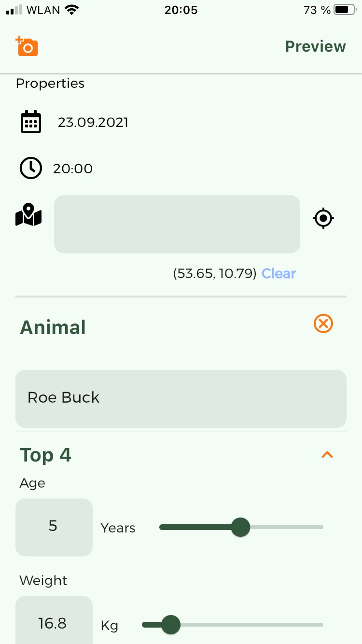Tap the clock time icon
Image resolution: width=362 pixels, height=644 pixels.
point(31,168)
